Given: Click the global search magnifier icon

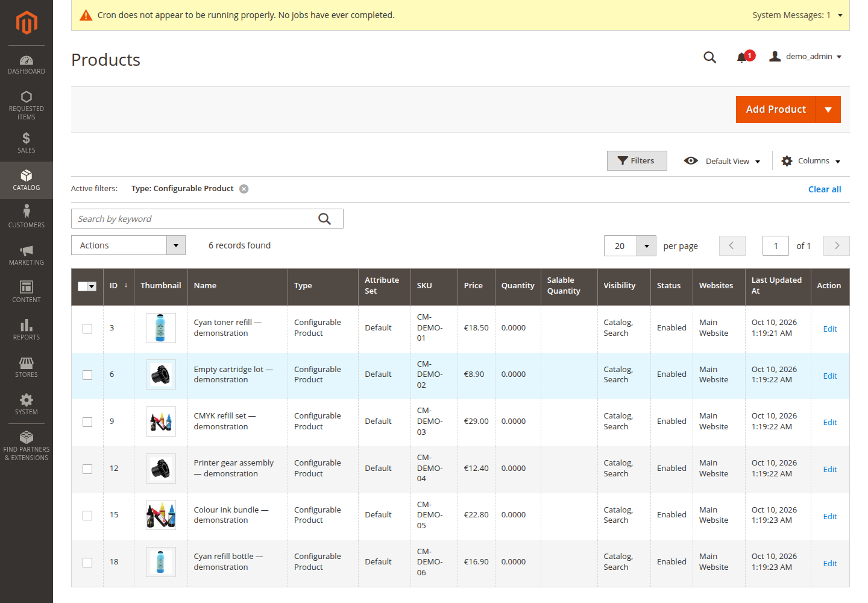Looking at the screenshot, I should 710,57.
